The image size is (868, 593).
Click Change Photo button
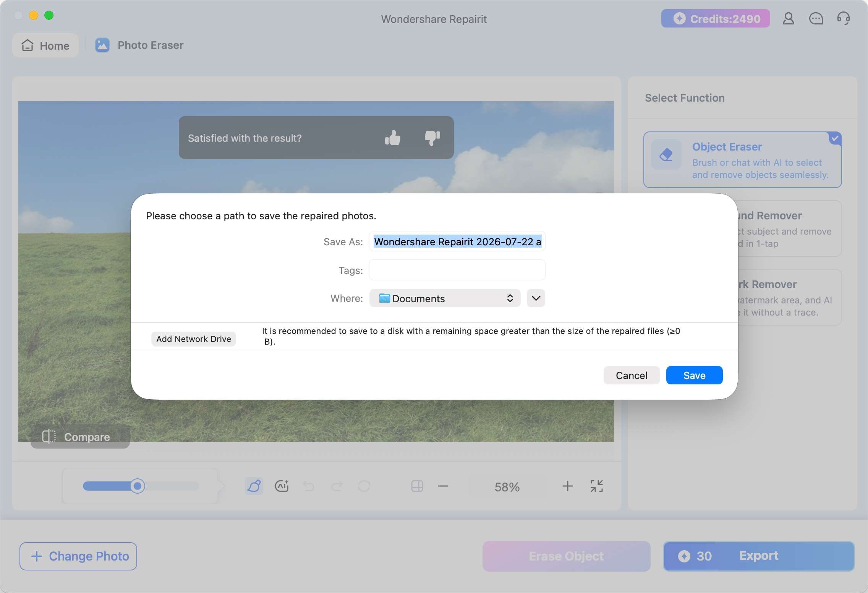click(x=78, y=556)
